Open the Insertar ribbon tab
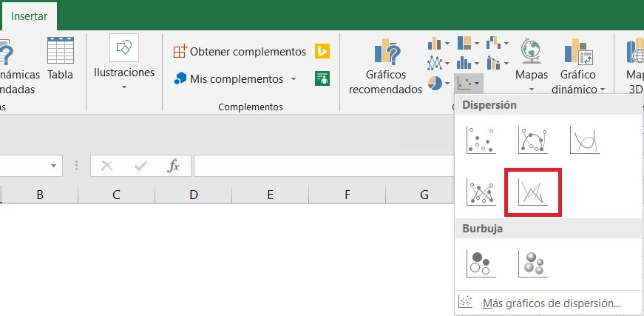The height and width of the screenshot is (316, 644). point(30,15)
